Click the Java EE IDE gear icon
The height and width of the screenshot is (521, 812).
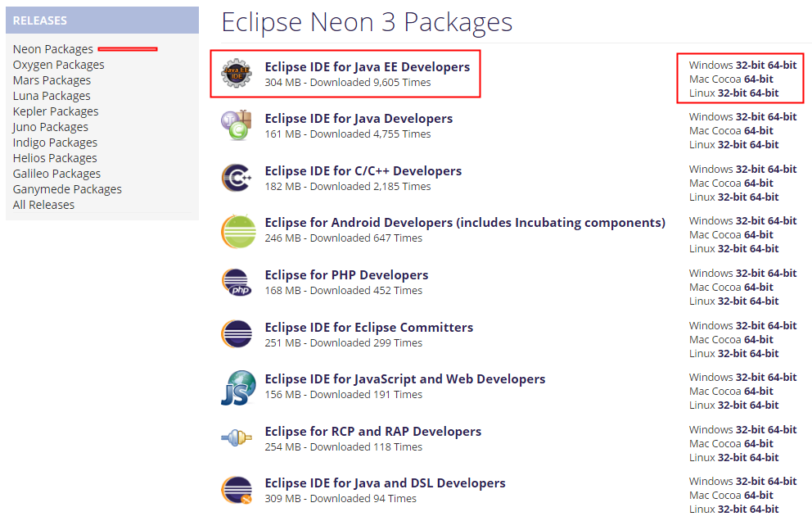coord(237,73)
